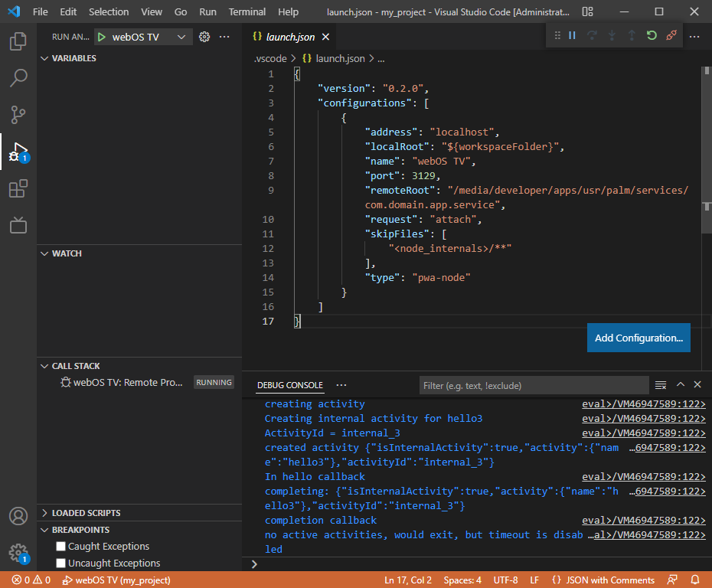Toggle editor layout customization icon
The image size is (712, 588).
pyautogui.click(x=587, y=11)
